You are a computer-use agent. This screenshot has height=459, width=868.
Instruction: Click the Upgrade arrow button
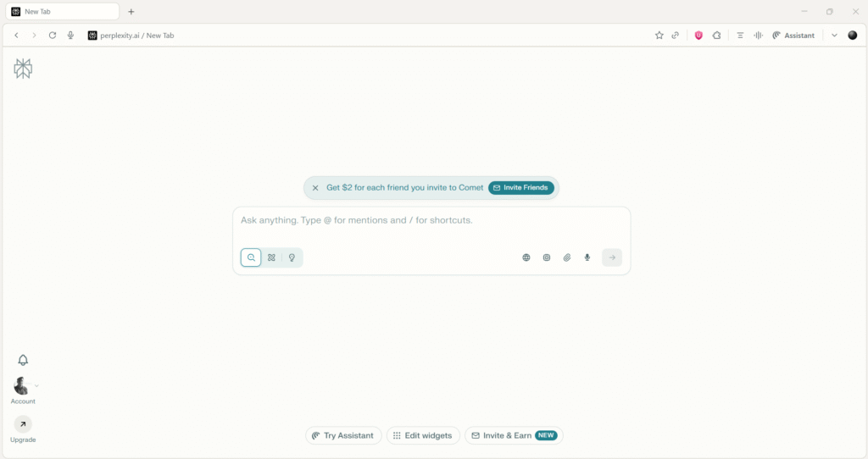[23, 424]
